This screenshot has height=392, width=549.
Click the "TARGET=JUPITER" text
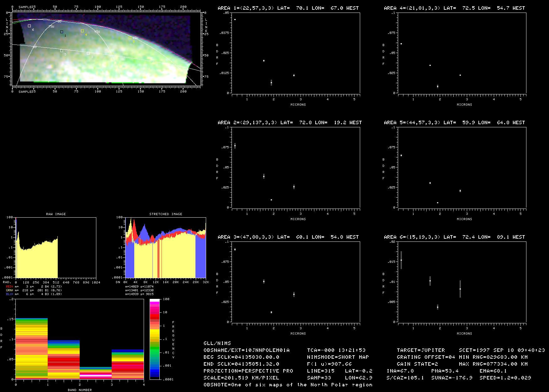pos(421,350)
